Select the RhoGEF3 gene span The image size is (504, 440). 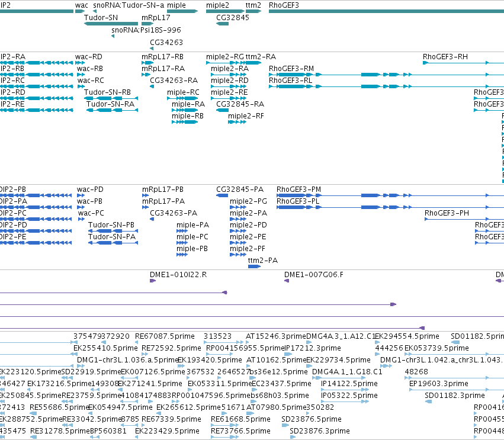386,11
